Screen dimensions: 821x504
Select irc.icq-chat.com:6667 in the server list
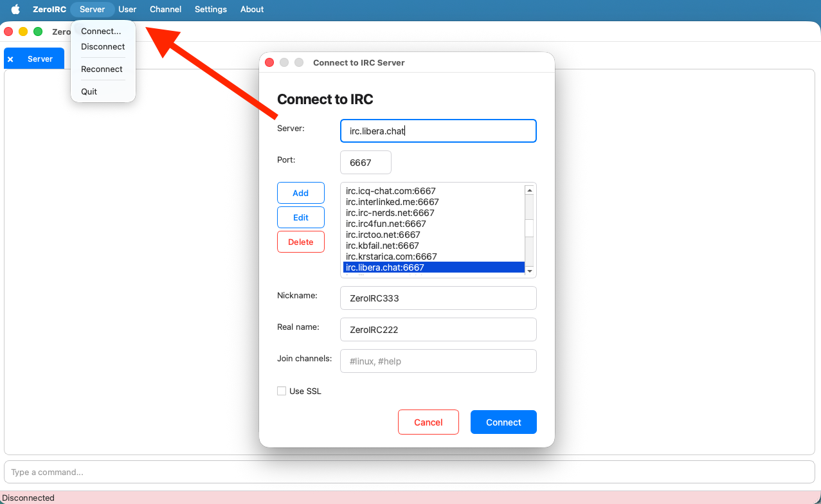click(434, 191)
